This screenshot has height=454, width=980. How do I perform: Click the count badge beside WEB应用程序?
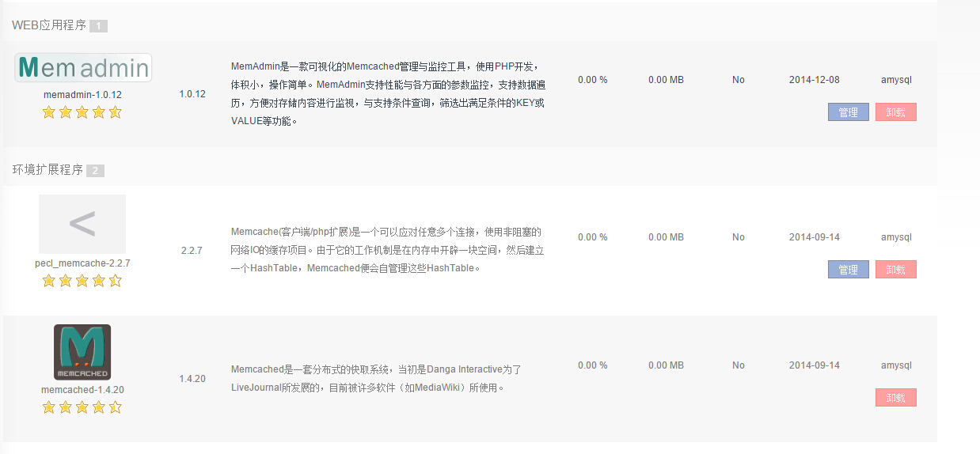click(x=98, y=26)
